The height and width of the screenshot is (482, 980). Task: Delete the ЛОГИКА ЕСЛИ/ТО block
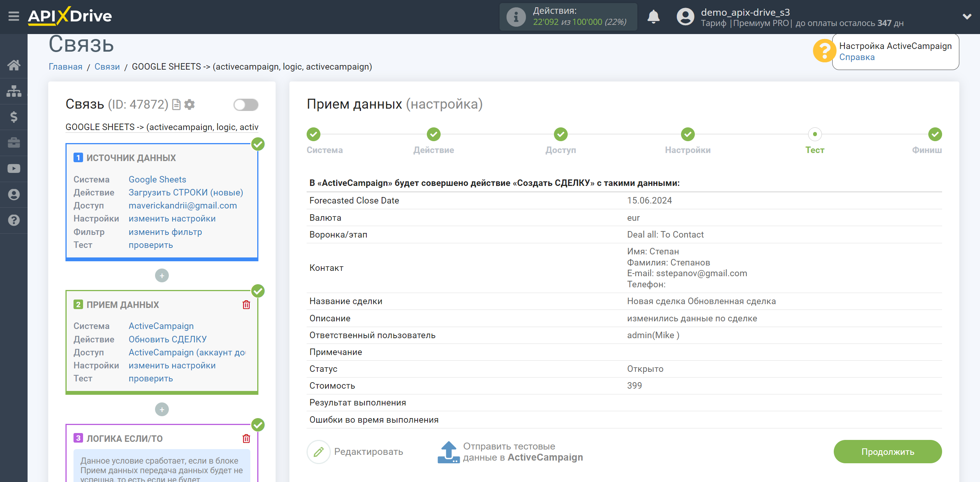[x=246, y=438]
